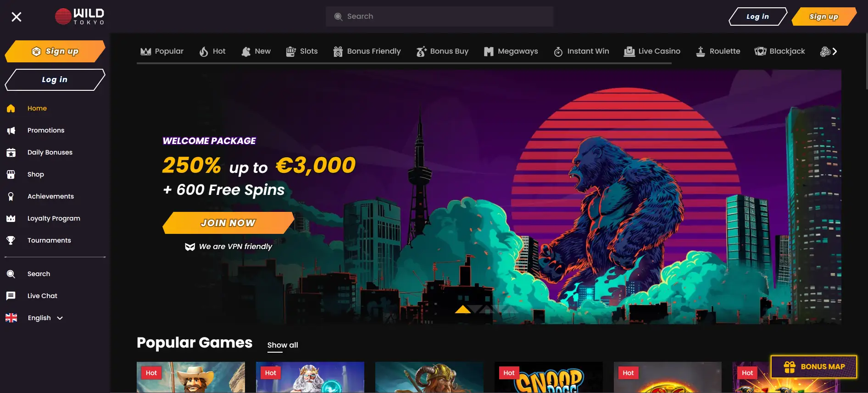Click the Tournaments trophy icon
The image size is (868, 393).
click(11, 240)
